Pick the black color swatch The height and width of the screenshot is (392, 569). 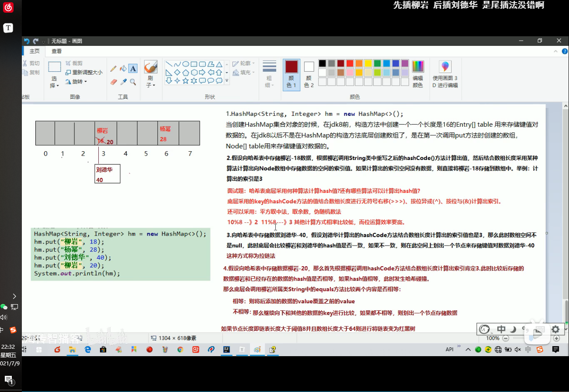(322, 63)
